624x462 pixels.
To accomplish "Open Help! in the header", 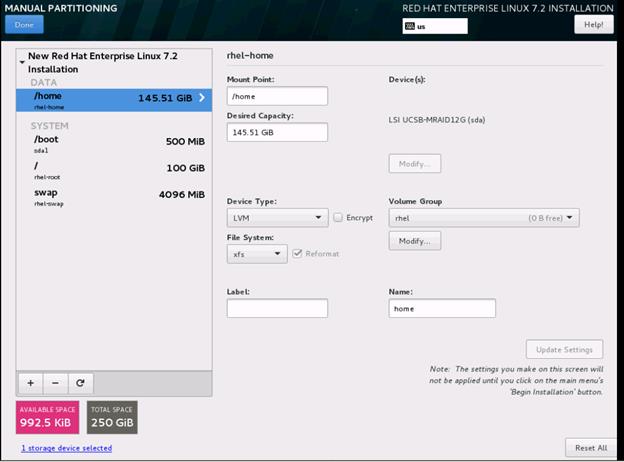I will click(x=594, y=25).
